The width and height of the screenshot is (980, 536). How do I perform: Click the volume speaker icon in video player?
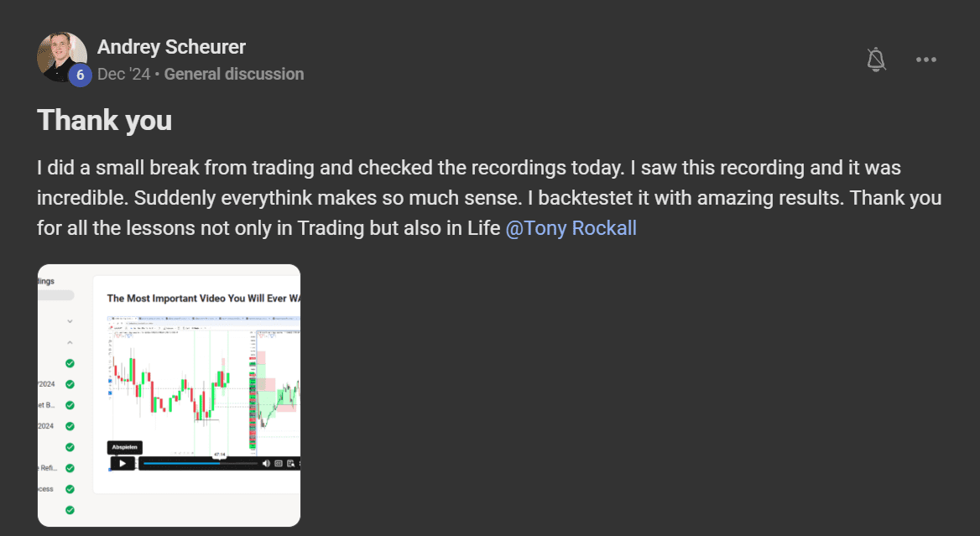[267, 463]
